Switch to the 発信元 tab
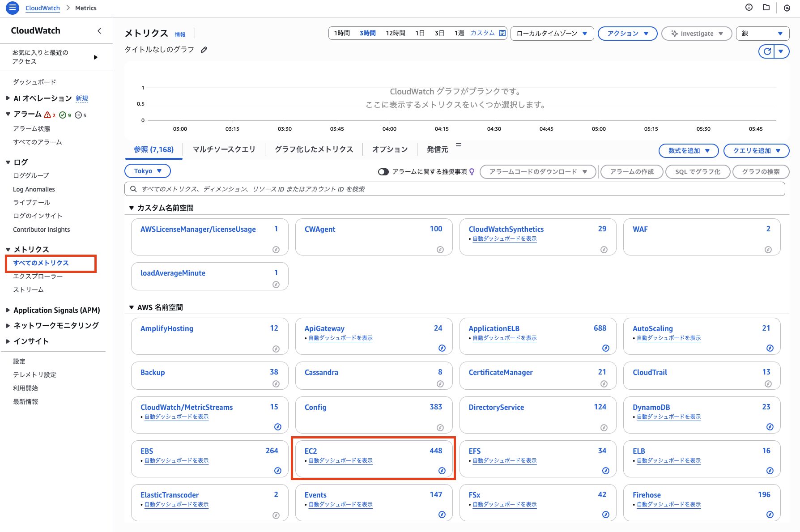Screen dimensions: 800x532 point(437,149)
